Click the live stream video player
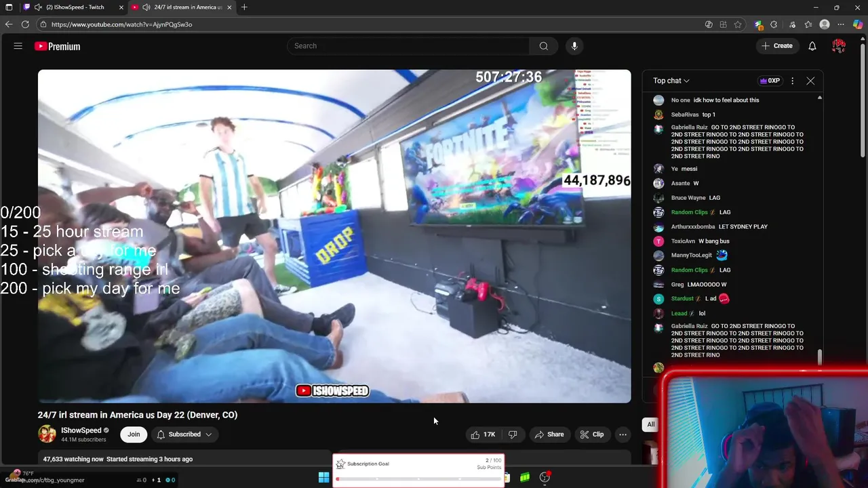The image size is (868, 488). 334,236
